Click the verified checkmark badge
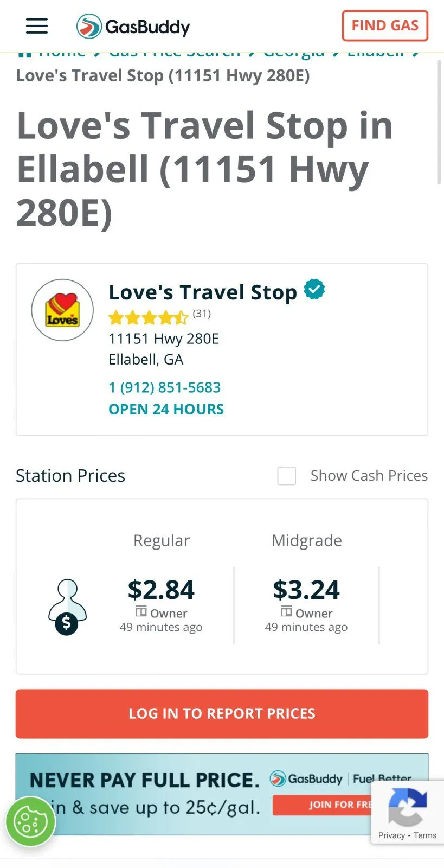This screenshot has width=444, height=868. tap(314, 289)
